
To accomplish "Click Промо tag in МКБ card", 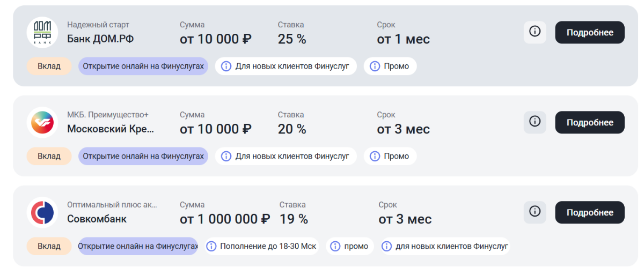I will [390, 157].
